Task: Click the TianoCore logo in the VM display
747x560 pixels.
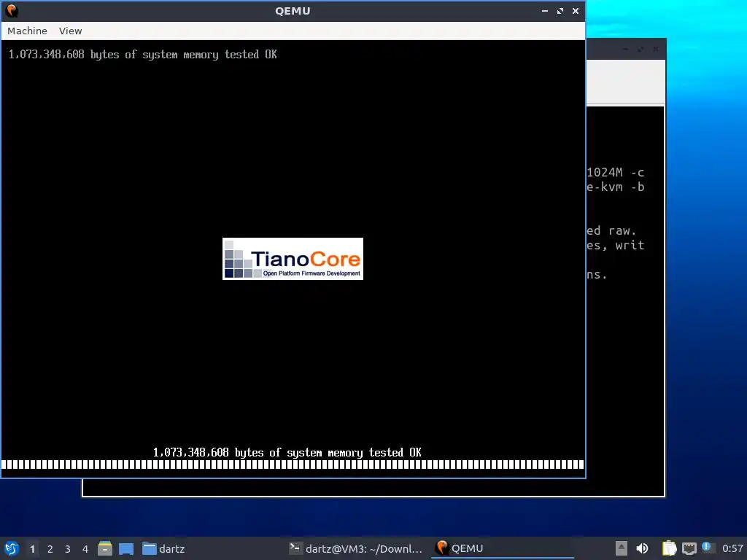Action: (x=293, y=259)
